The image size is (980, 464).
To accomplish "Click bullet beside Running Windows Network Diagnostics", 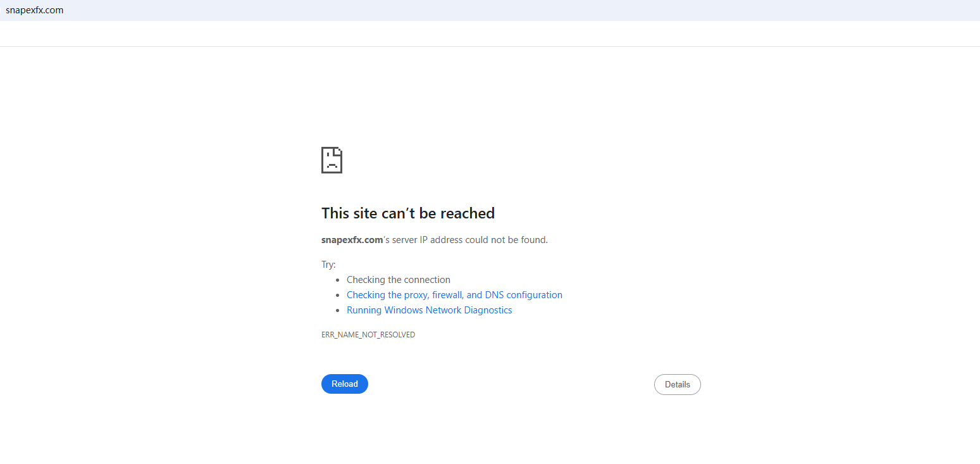I will click(x=338, y=310).
